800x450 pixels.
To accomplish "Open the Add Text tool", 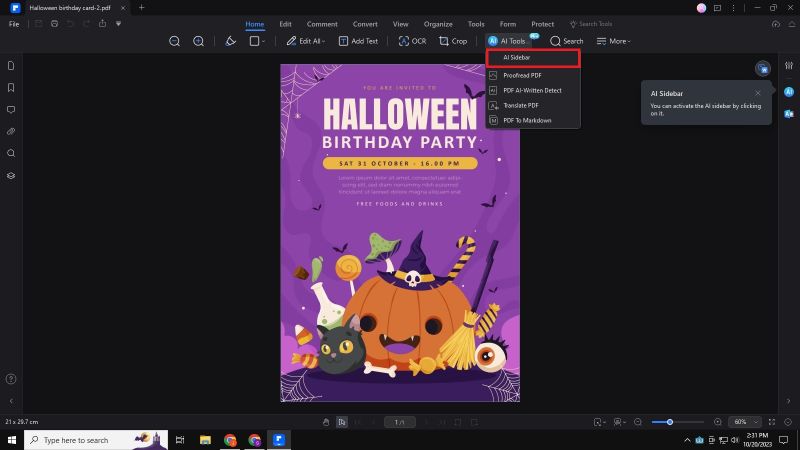I will click(x=358, y=41).
